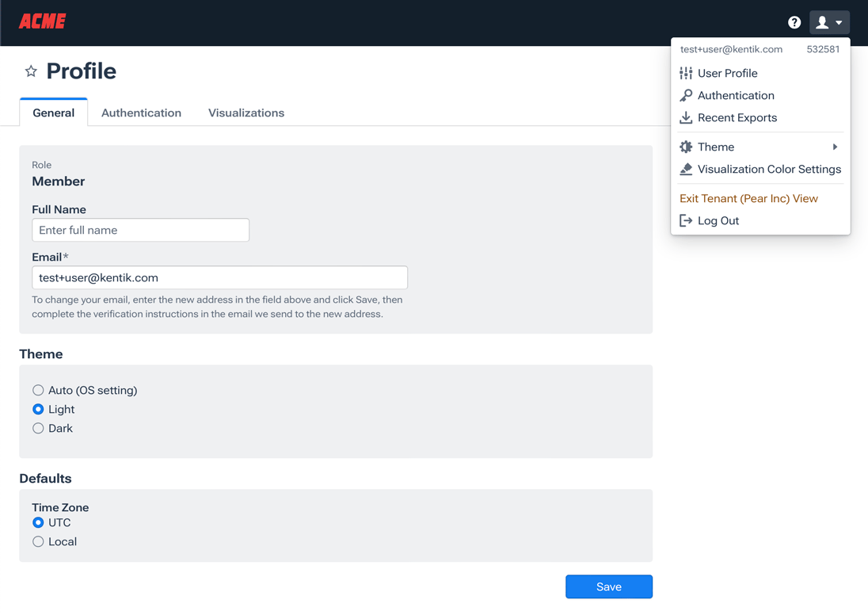Select the Light theme option
Screen dimensions: 868x615
point(38,409)
